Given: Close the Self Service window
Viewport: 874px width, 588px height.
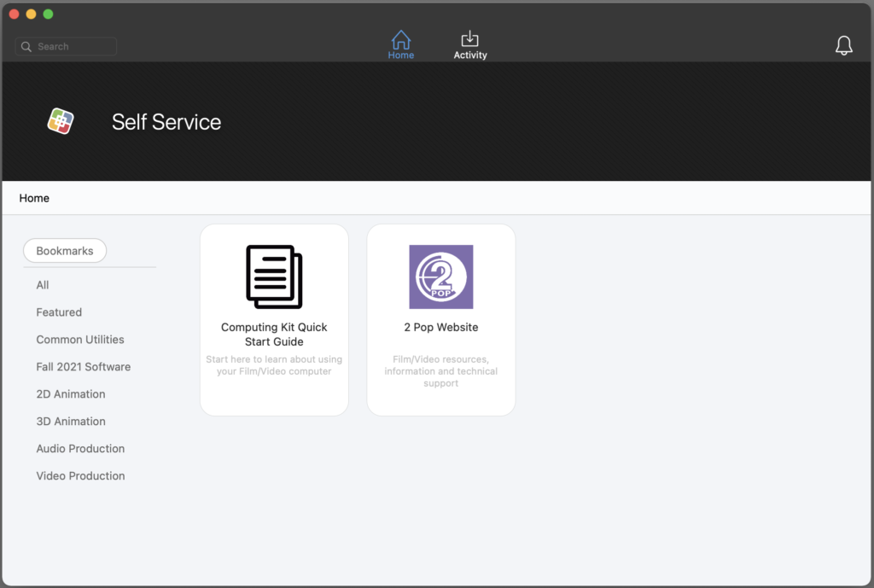Looking at the screenshot, I should tap(15, 14).
